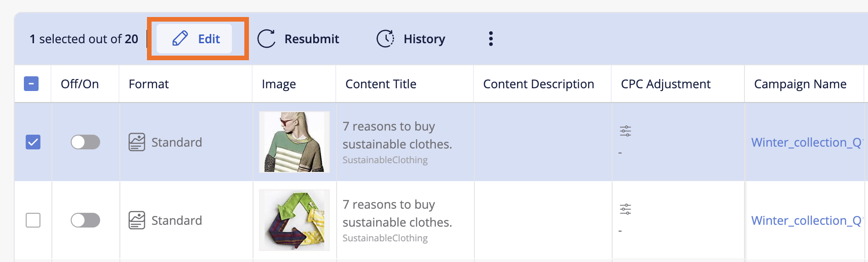Screen dimensions: 868x262
Task: Uncheck the selected first row checkbox
Action: pyautogui.click(x=33, y=142)
